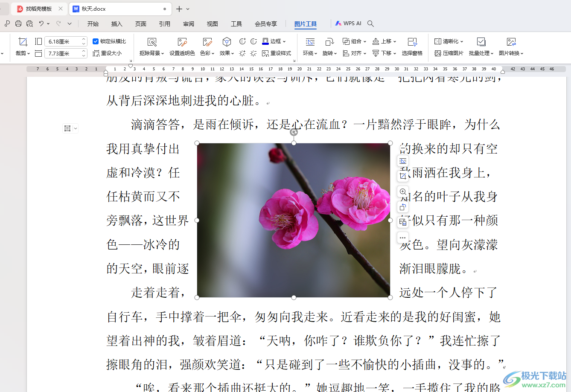Click the Picture Convert (图片转换) icon

pyautogui.click(x=511, y=42)
